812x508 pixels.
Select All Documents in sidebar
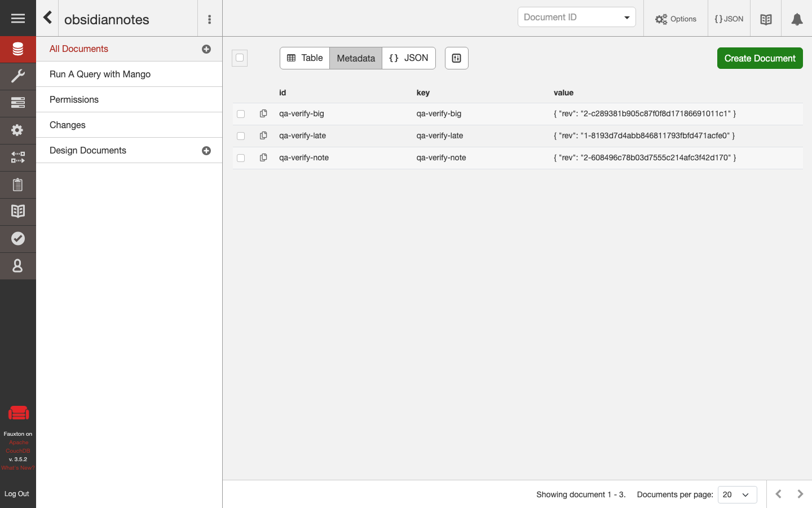pos(79,49)
